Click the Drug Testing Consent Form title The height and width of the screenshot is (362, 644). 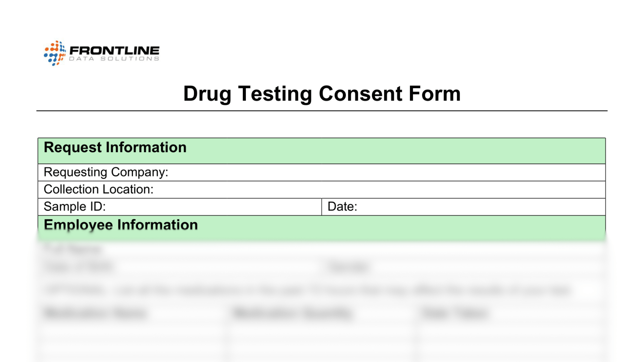322,94
